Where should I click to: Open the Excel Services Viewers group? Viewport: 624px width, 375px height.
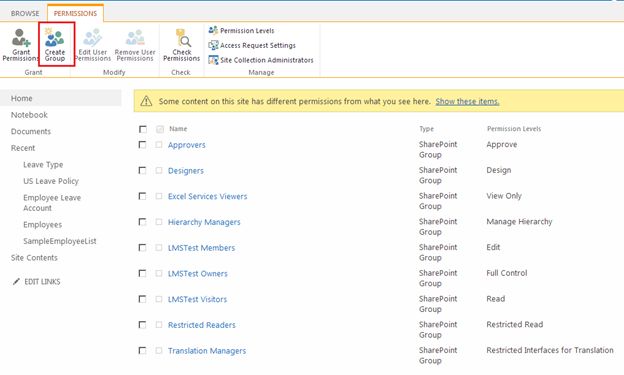(207, 196)
